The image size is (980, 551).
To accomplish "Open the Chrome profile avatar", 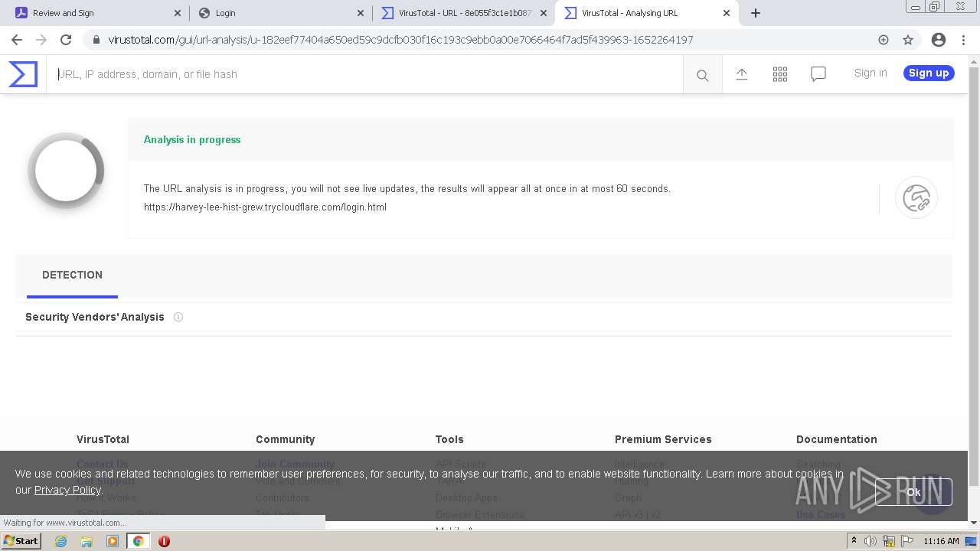I will coord(939,40).
